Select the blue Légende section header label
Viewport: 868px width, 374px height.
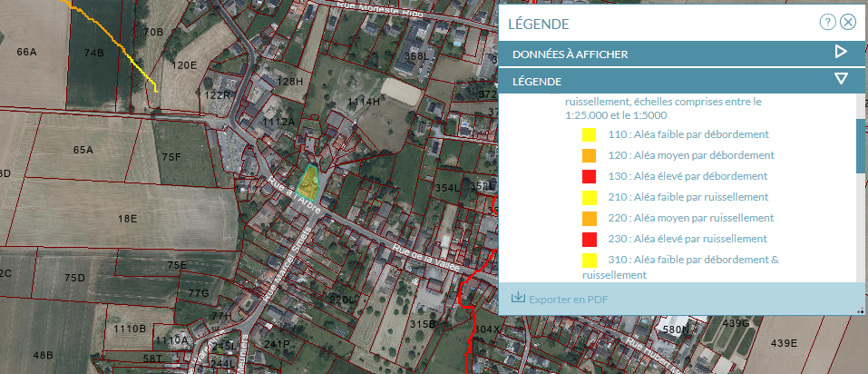pos(536,81)
